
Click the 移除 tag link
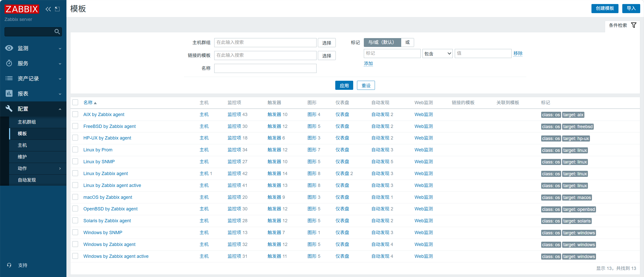pyautogui.click(x=518, y=53)
